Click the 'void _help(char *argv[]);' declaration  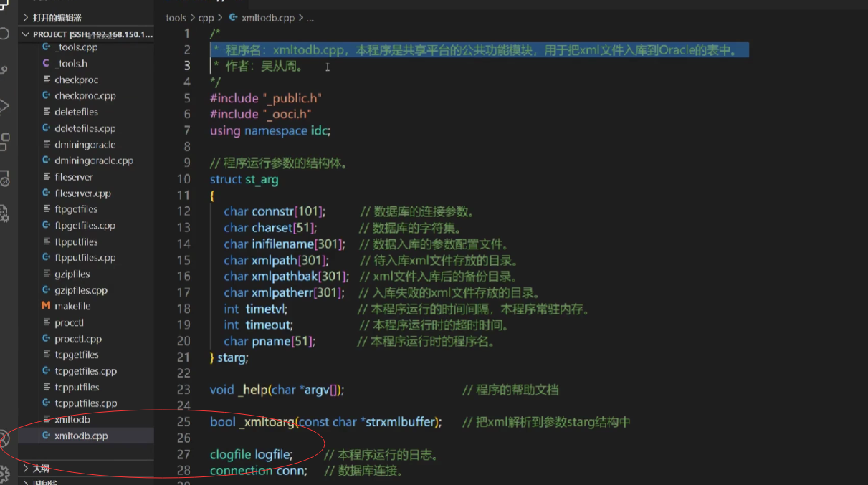(277, 390)
